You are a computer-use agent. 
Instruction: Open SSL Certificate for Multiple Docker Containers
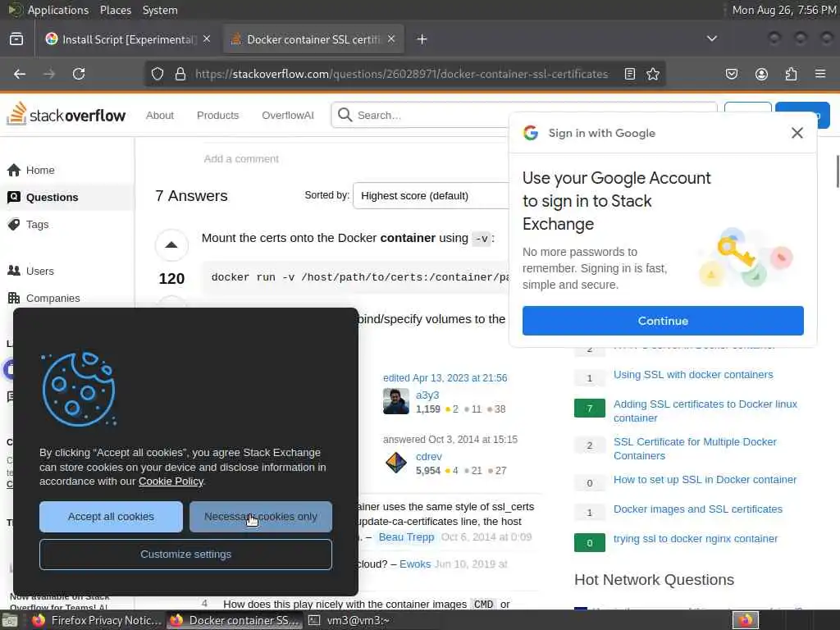(695, 449)
